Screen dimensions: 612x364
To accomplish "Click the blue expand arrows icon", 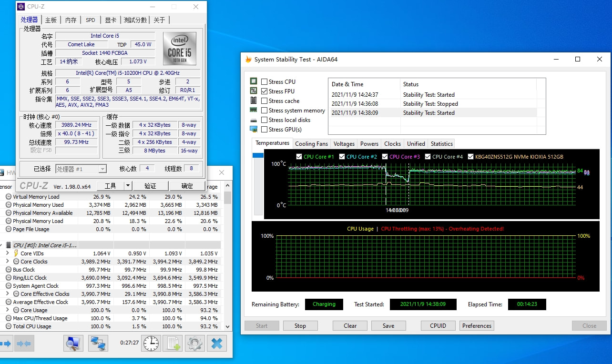I will click(6, 343).
